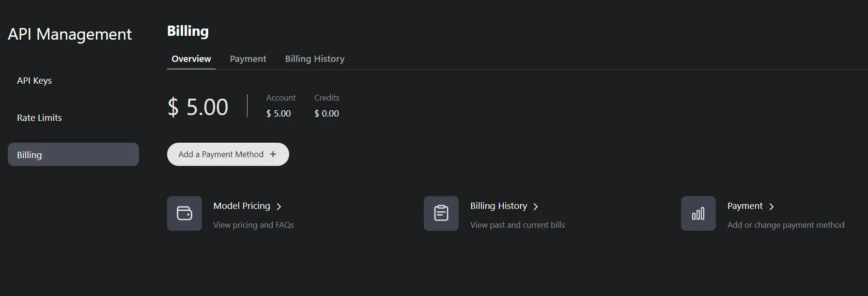Viewport: 868px width, 296px height.
Task: Open the View pricing and FAQs link
Action: (253, 225)
